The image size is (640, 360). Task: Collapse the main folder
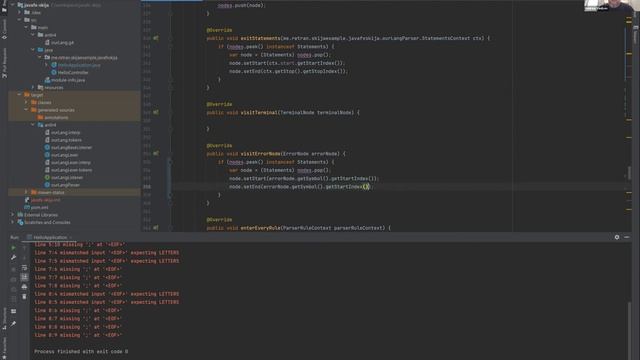26,27
